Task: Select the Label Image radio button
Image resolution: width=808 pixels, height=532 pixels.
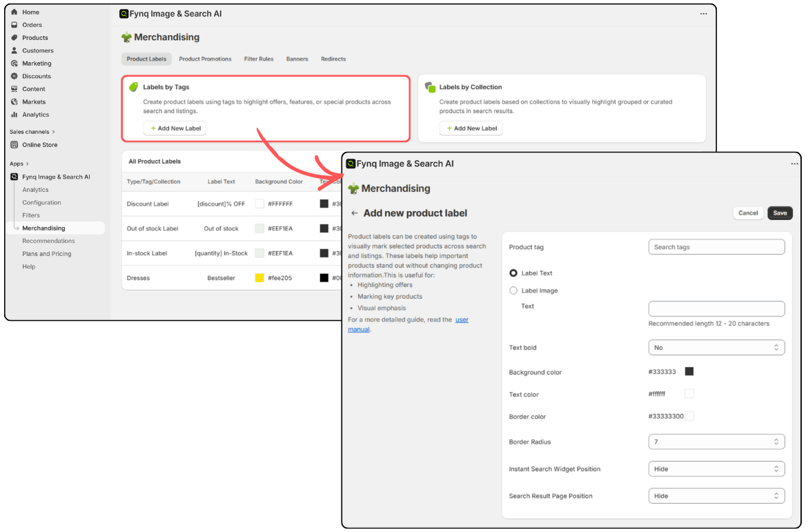Action: (513, 290)
